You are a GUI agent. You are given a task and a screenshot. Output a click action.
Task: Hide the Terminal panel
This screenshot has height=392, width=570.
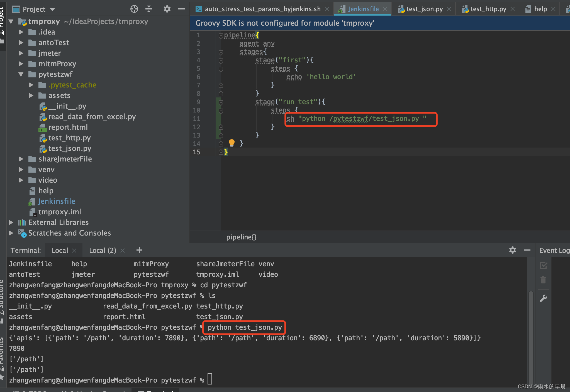pyautogui.click(x=527, y=250)
